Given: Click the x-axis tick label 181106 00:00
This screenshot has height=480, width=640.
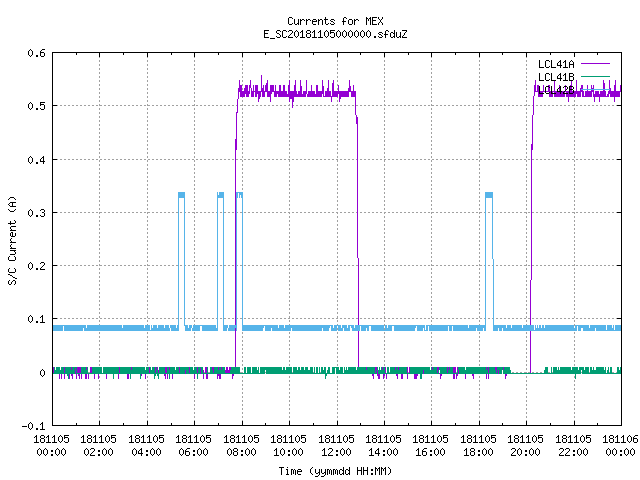Looking at the screenshot, I should [620, 446].
